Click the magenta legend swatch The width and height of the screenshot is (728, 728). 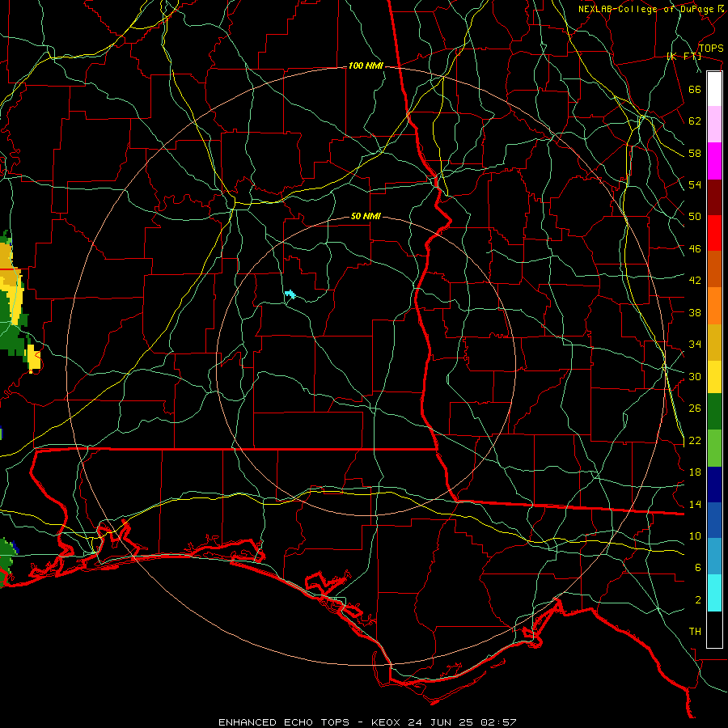714,161
